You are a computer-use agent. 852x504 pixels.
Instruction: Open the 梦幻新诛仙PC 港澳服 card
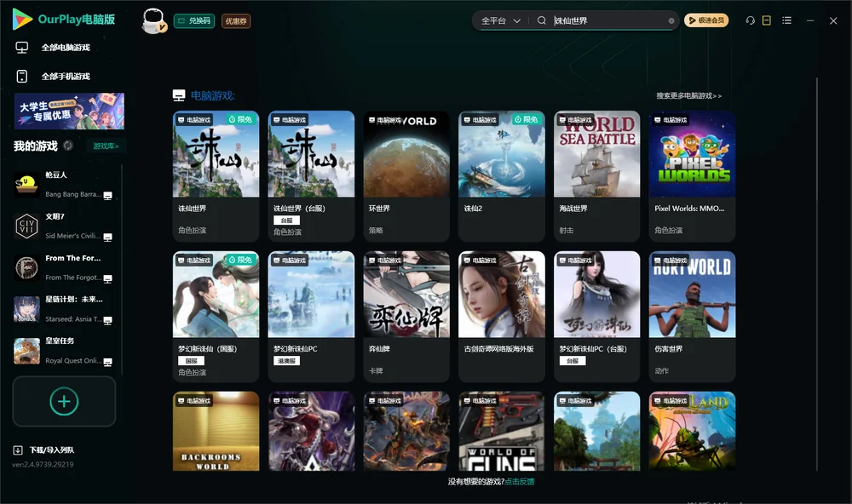coord(311,317)
